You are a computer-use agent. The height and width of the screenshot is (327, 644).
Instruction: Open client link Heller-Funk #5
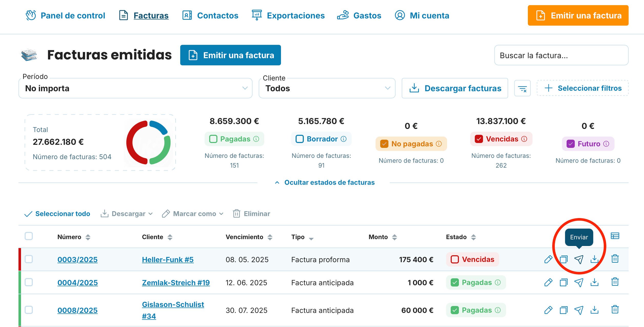click(x=168, y=260)
